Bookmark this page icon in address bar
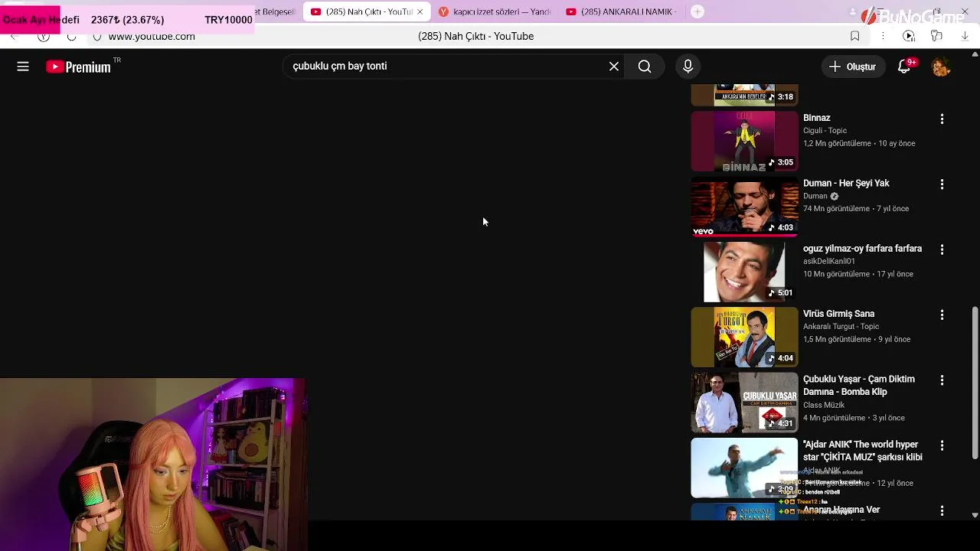The image size is (980, 551). click(x=855, y=36)
